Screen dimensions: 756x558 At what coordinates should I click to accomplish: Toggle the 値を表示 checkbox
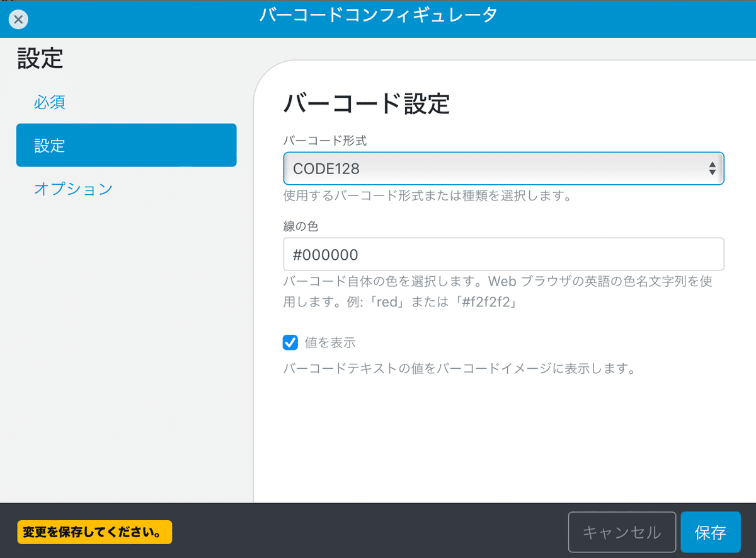[x=290, y=342]
